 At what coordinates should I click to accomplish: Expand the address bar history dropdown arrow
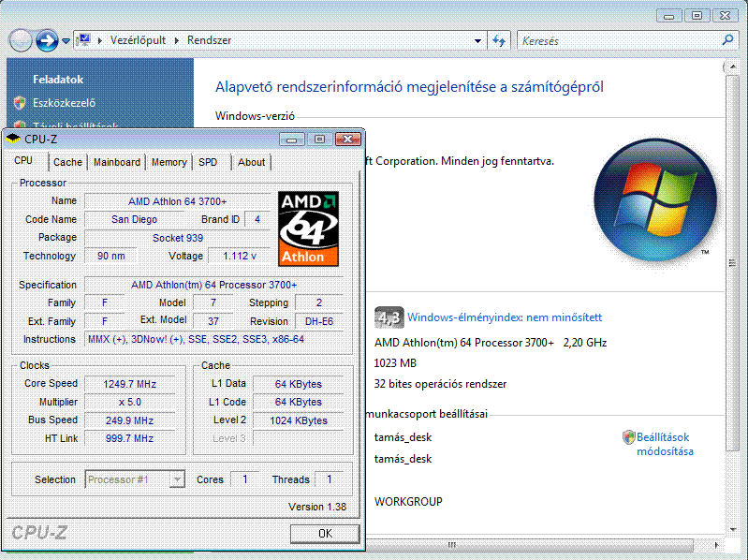477,41
